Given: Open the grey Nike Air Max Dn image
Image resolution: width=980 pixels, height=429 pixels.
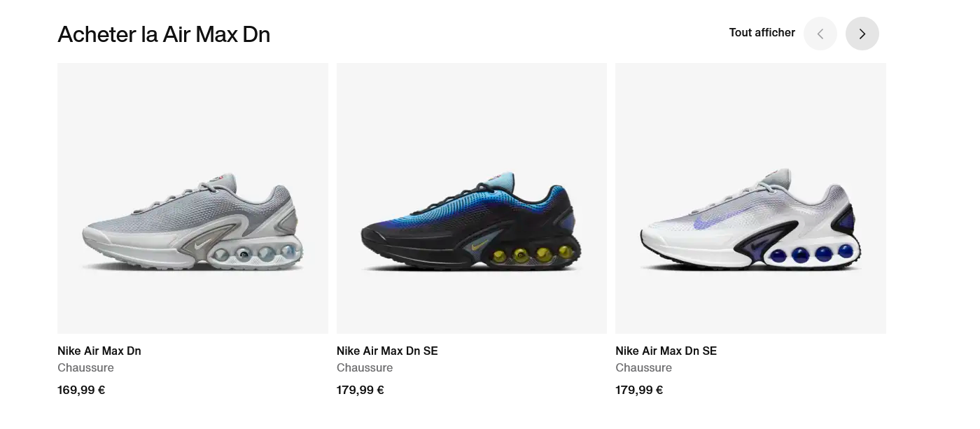Looking at the screenshot, I should click(192, 198).
